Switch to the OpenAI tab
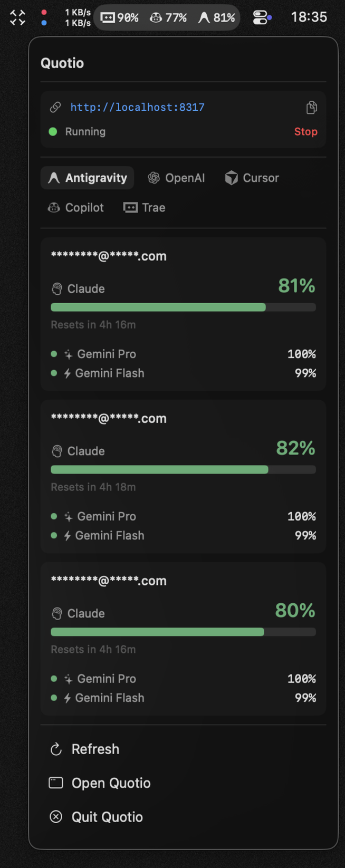This screenshot has height=868, width=345. coord(176,178)
